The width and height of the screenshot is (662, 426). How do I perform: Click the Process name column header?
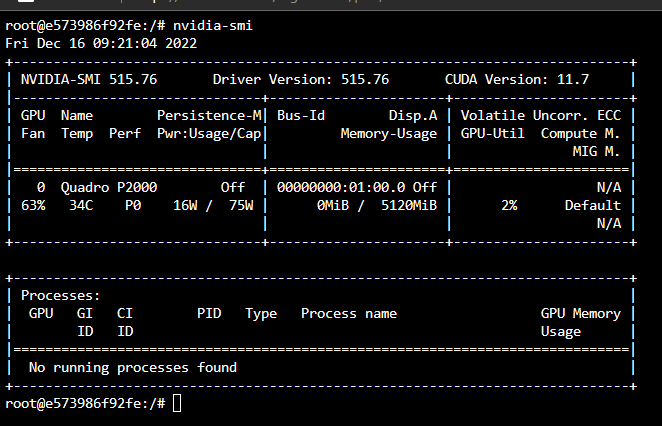tap(349, 314)
